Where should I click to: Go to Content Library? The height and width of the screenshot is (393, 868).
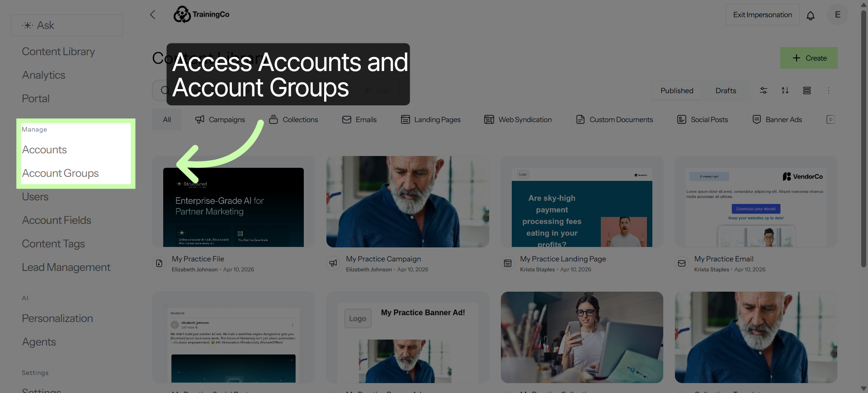coord(58,52)
